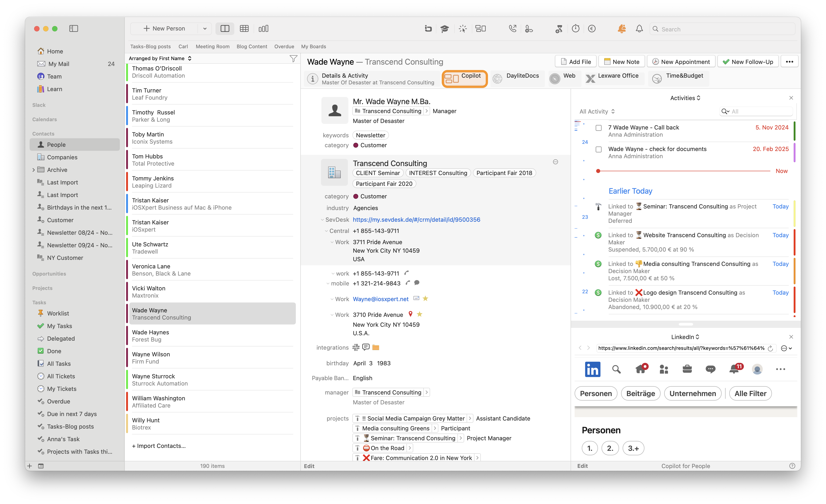Switch to split list-detail view
This screenshot has height=504, width=826.
coord(225,28)
